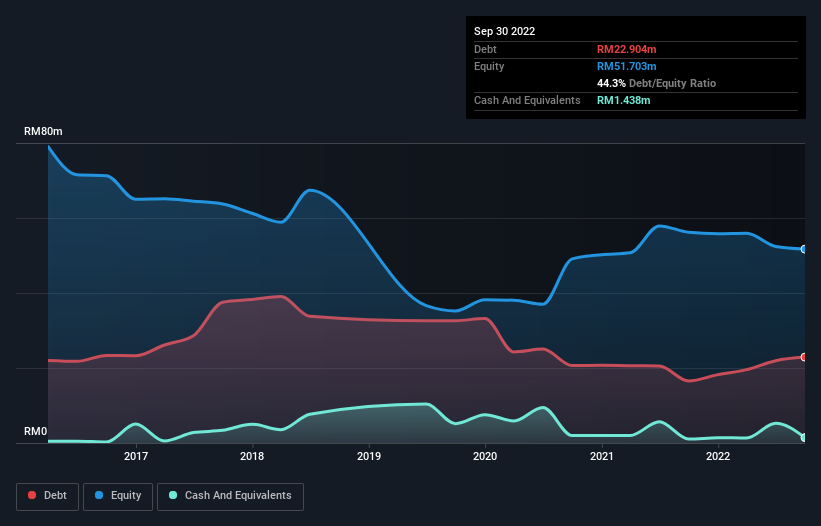Click the RM1.438m cash value

tap(624, 100)
